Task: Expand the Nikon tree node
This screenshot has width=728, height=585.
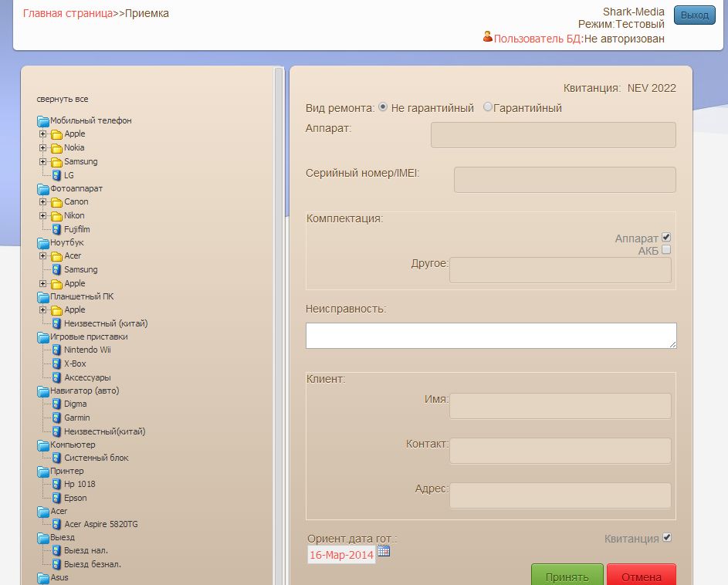Action: (x=42, y=215)
